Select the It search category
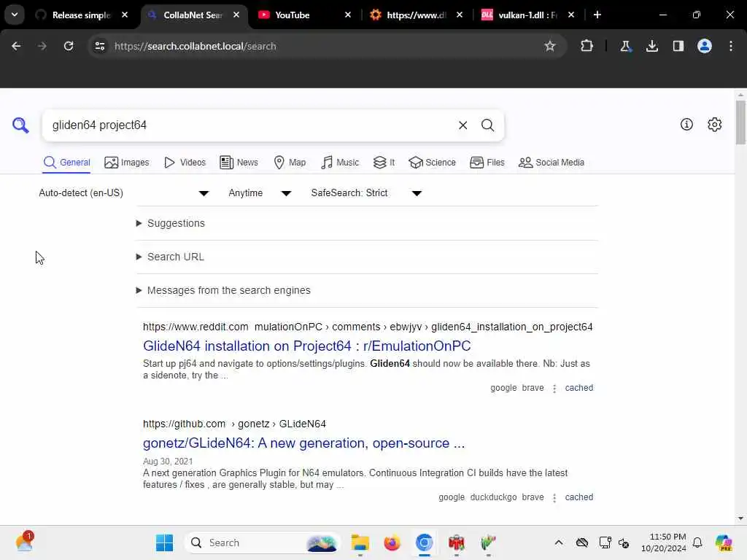747x560 pixels. pos(384,163)
